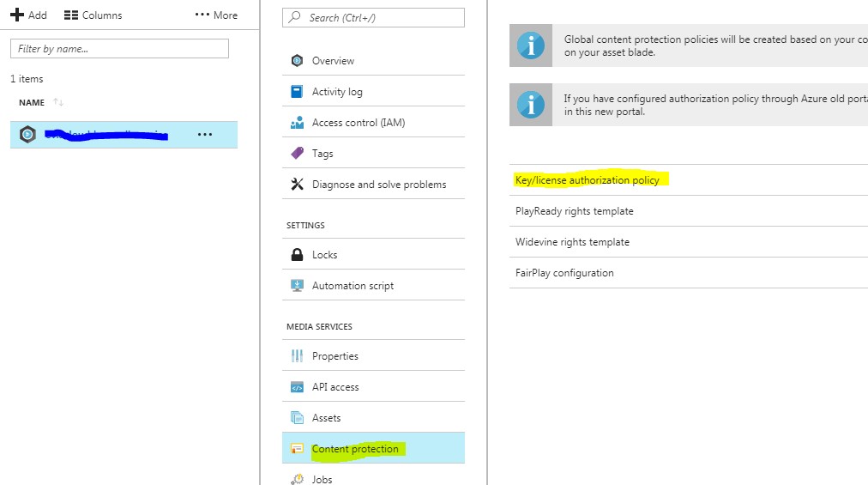
Task: Open the ellipsis menu for the listed account
Action: [x=205, y=134]
